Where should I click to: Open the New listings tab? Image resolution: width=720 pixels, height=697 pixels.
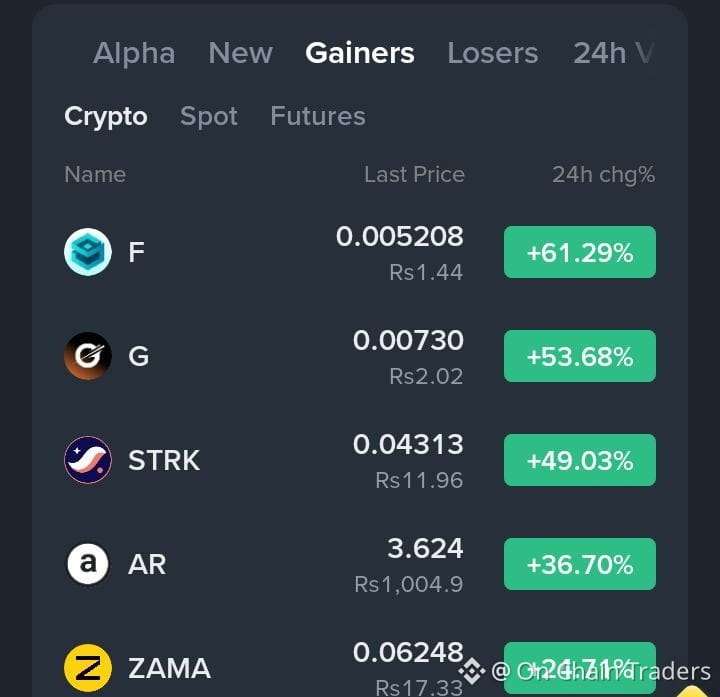(241, 53)
